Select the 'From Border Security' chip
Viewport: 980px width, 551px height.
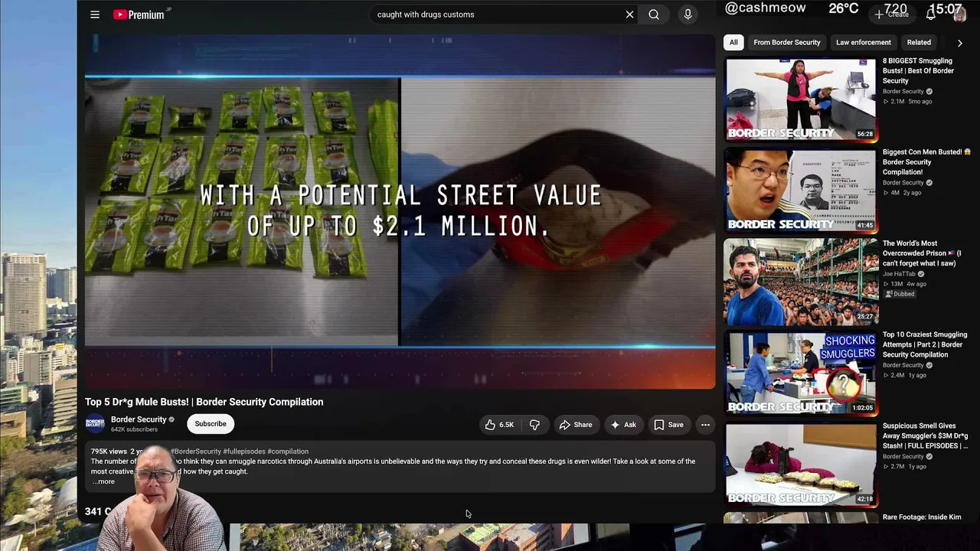click(786, 43)
